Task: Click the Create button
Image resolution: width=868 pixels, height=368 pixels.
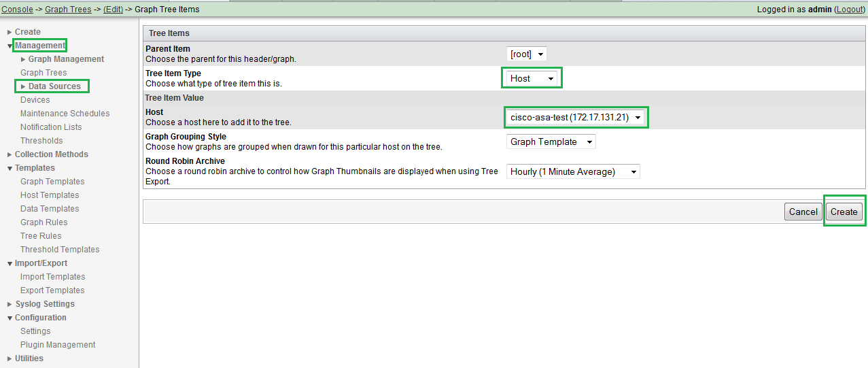Action: [x=844, y=212]
